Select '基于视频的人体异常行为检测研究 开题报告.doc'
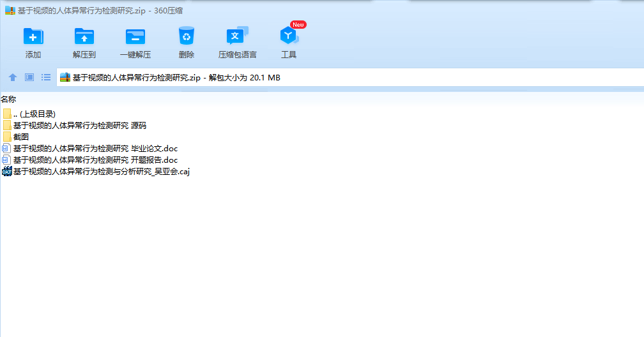The image size is (644, 337). coord(95,160)
